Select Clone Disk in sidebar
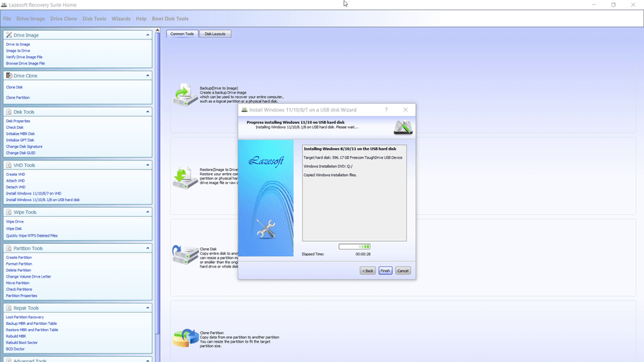Screen dimensions: 644x362 click(14, 87)
